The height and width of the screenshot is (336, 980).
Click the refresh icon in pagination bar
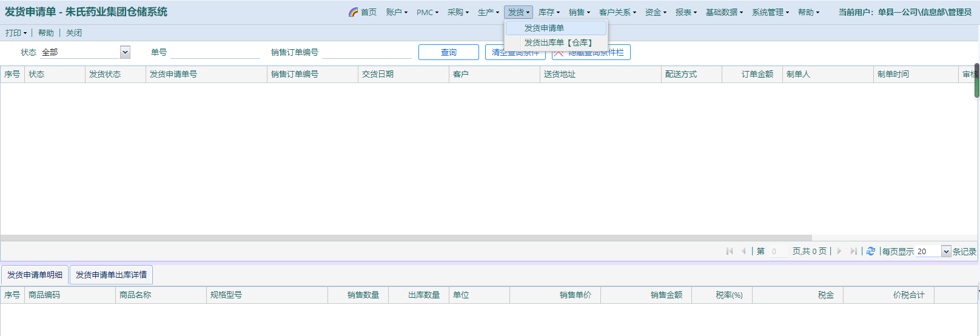870,251
